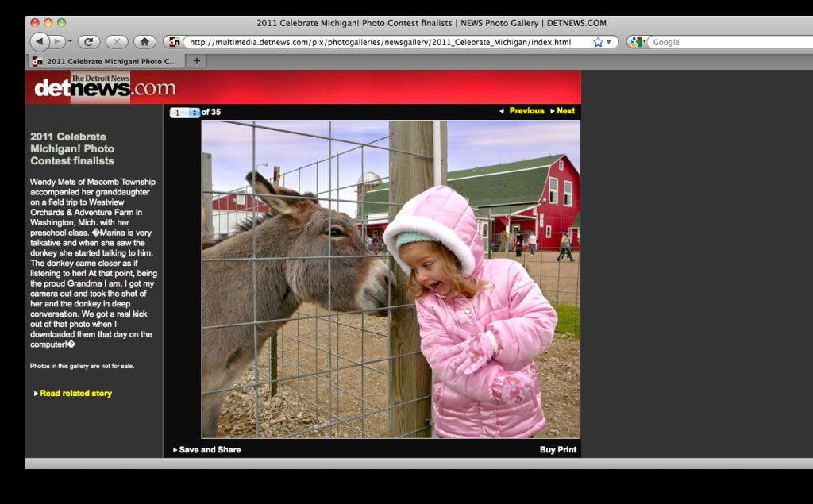Click the Stop loading button
Viewport: 813px width, 504px height.
[x=116, y=41]
